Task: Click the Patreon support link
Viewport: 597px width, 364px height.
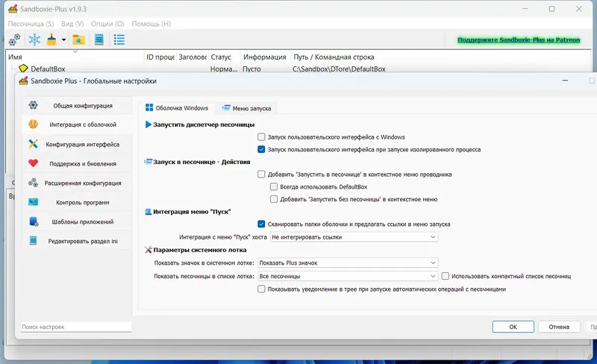Action: (x=519, y=40)
